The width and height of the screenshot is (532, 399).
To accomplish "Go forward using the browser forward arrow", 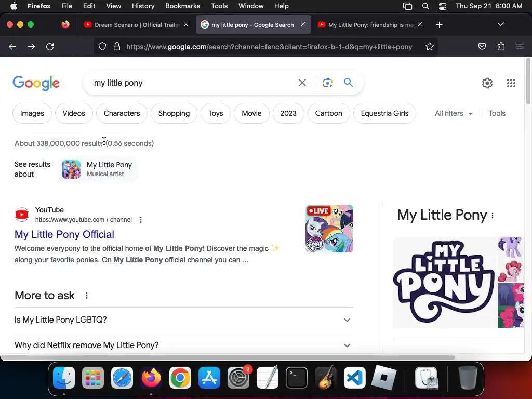I will tap(31, 47).
